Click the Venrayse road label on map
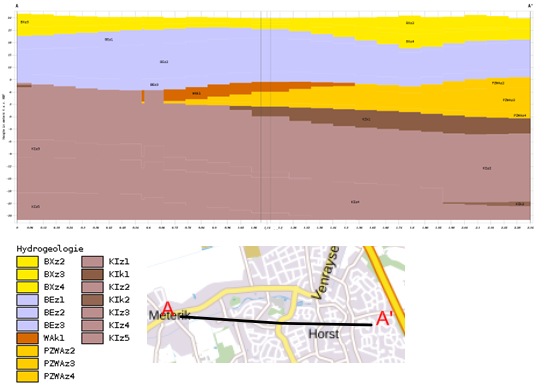Image resolution: width=536 pixels, height=385 pixels. coord(326,273)
